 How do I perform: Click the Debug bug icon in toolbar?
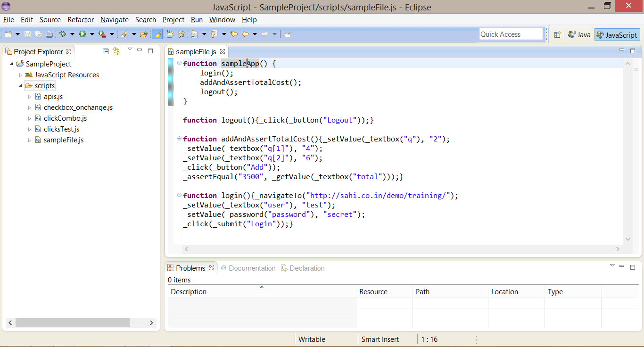tap(63, 34)
